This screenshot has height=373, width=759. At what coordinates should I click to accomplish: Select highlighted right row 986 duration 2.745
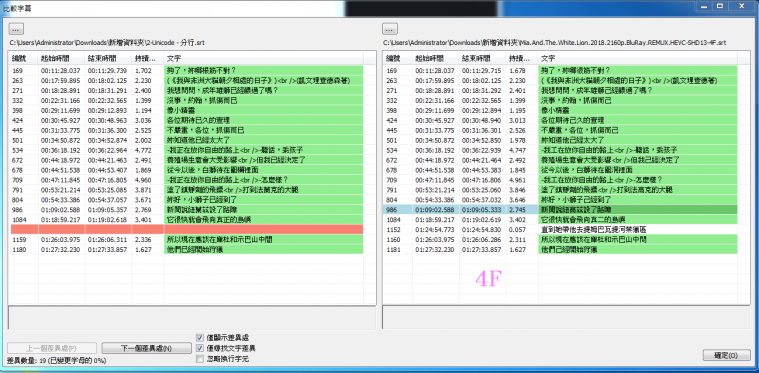pos(561,209)
